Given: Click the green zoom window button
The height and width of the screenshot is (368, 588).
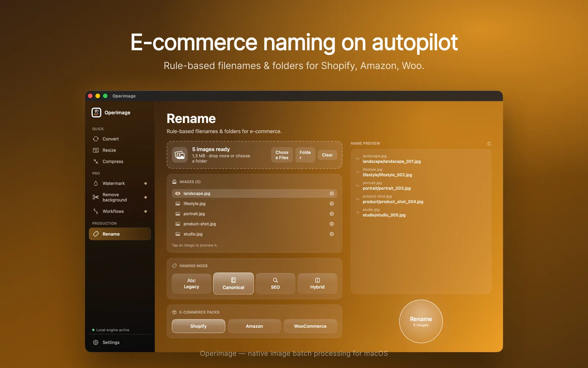Looking at the screenshot, I should click(x=105, y=96).
